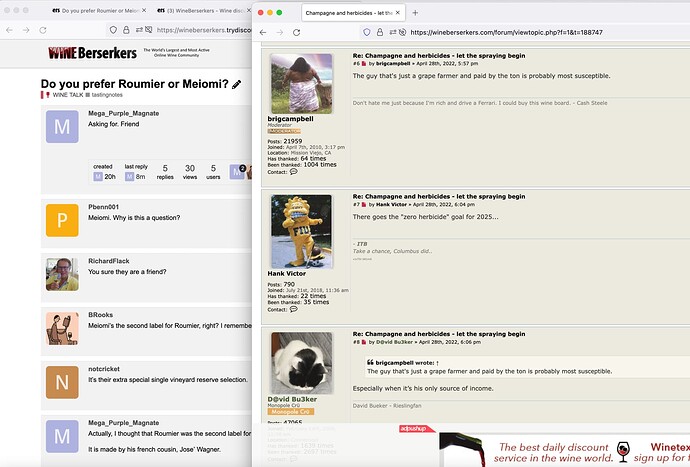Click the back arrow in the Roumier window
The height and width of the screenshot is (467, 690).
pyautogui.click(x=9, y=30)
